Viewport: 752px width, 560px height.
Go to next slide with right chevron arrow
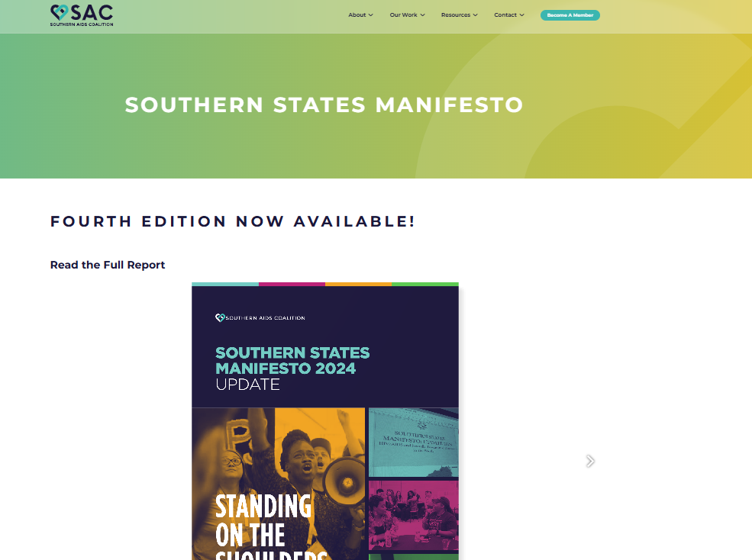(x=590, y=461)
